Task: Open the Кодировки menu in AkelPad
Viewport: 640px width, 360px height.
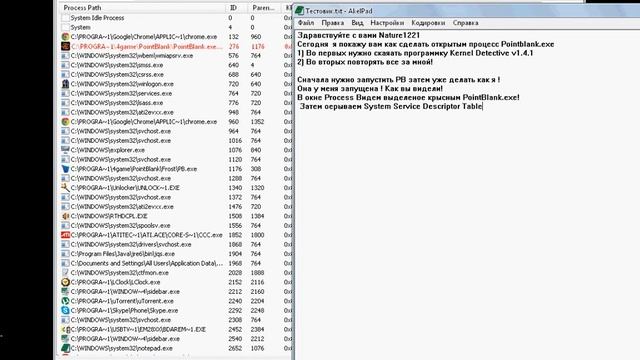Action: pyautogui.click(x=428, y=23)
